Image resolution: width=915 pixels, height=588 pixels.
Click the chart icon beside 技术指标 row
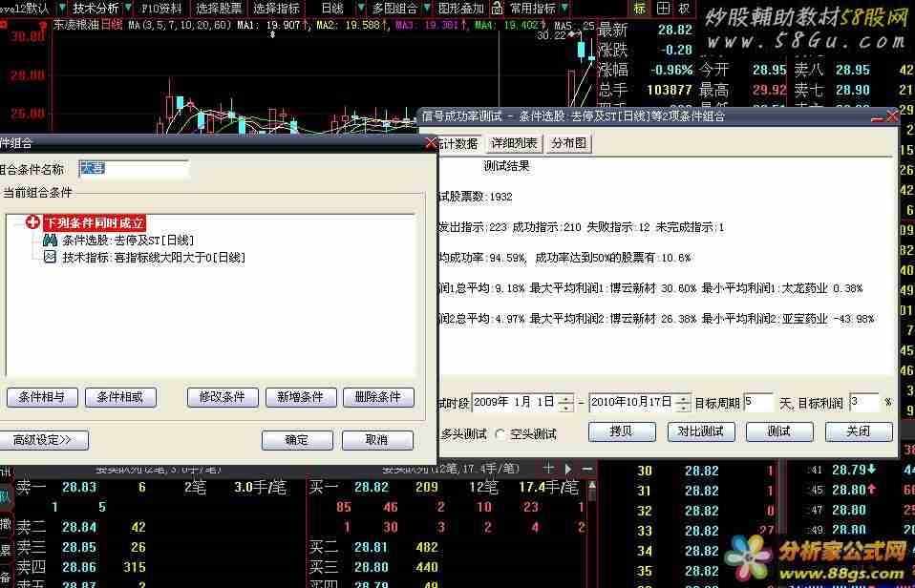[x=51, y=257]
